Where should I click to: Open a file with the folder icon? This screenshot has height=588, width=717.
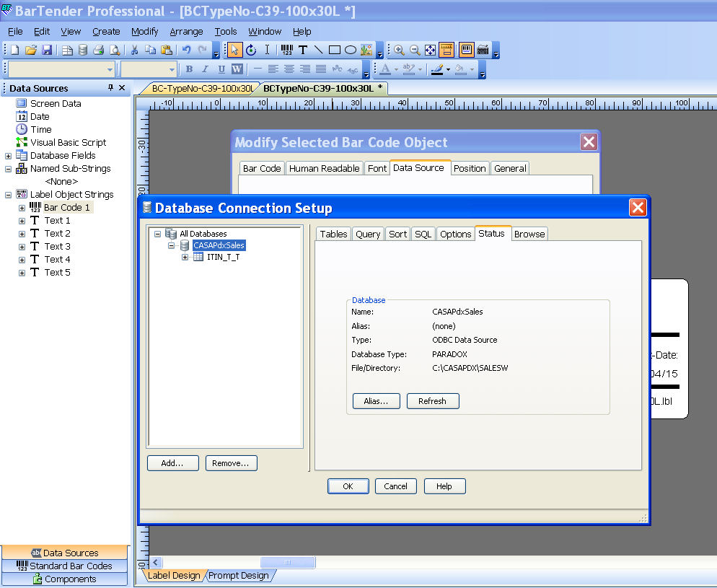30,50
